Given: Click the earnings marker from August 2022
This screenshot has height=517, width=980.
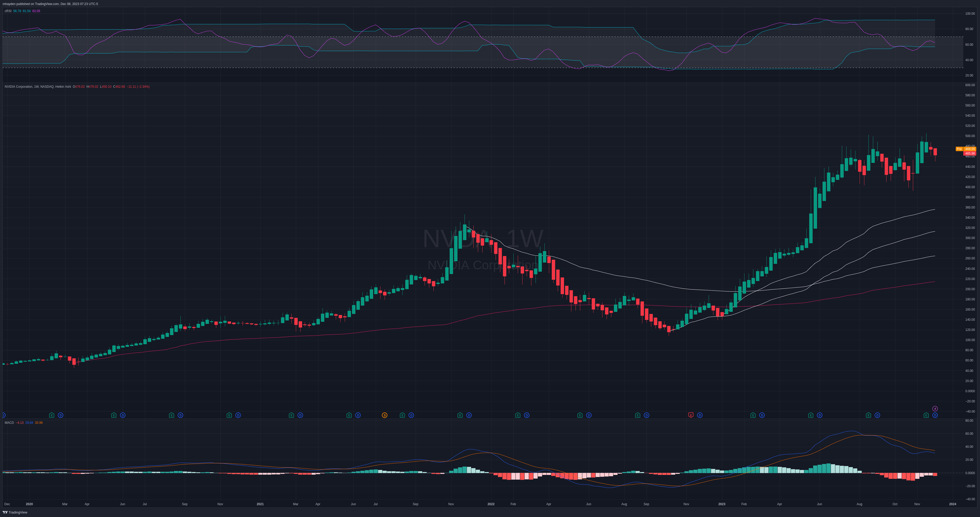Looking at the screenshot, I should (637, 415).
